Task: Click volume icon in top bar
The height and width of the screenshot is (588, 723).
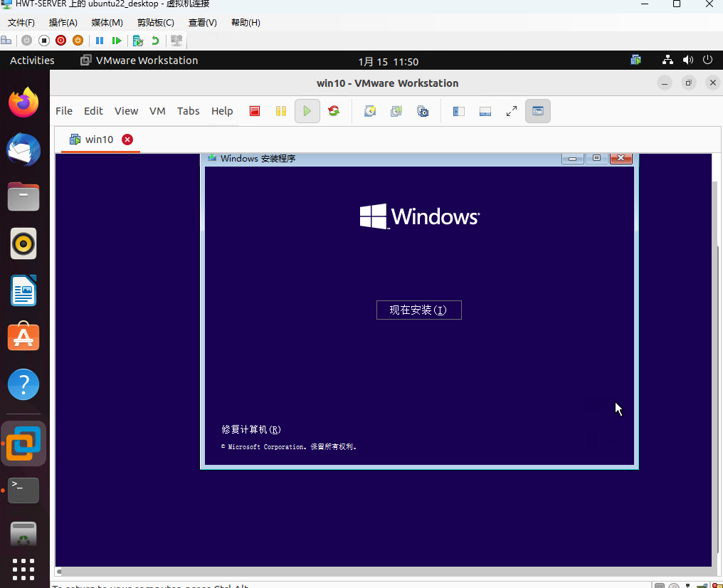Action: pos(688,60)
